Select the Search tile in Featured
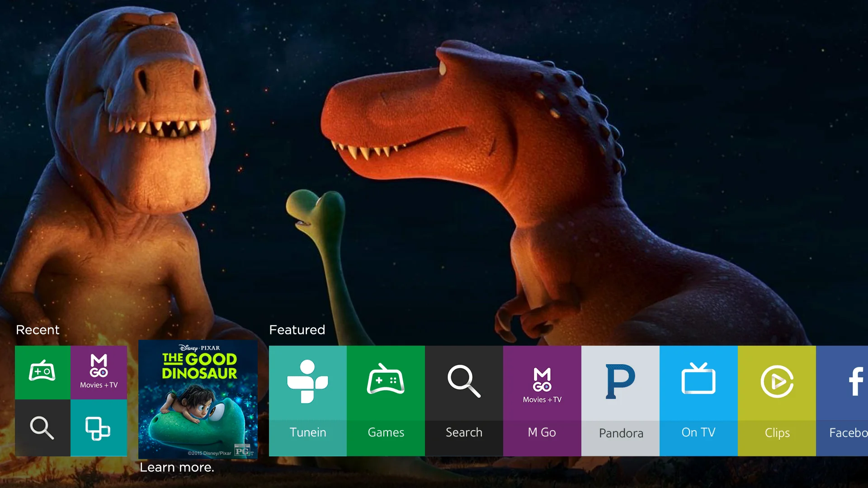Screen dimensions: 868x488 click(x=464, y=401)
